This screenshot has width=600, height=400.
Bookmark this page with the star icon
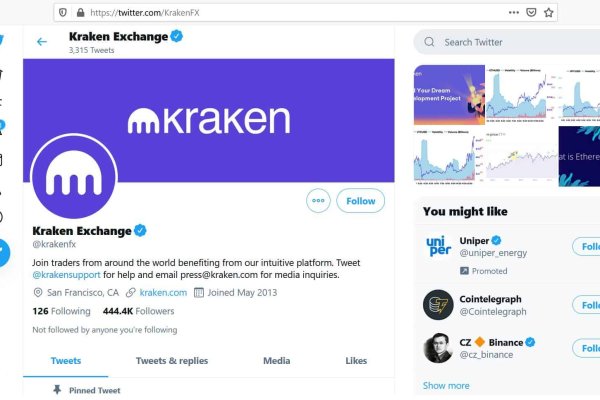click(x=548, y=12)
